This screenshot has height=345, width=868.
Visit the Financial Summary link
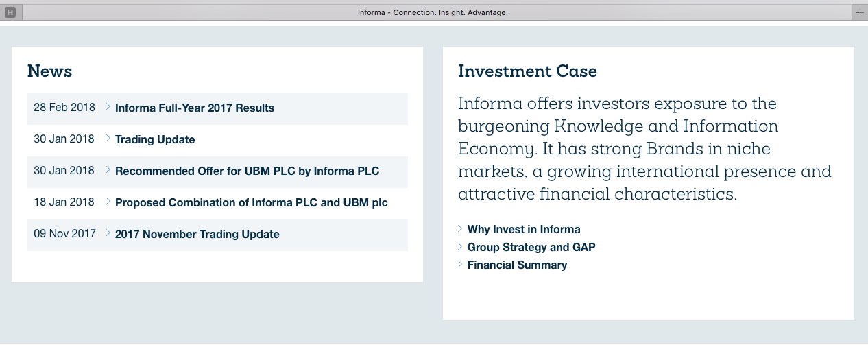pos(517,265)
